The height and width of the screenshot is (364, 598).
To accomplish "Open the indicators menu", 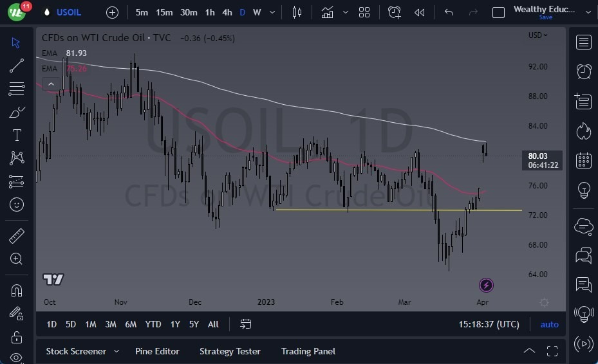I will [x=327, y=13].
